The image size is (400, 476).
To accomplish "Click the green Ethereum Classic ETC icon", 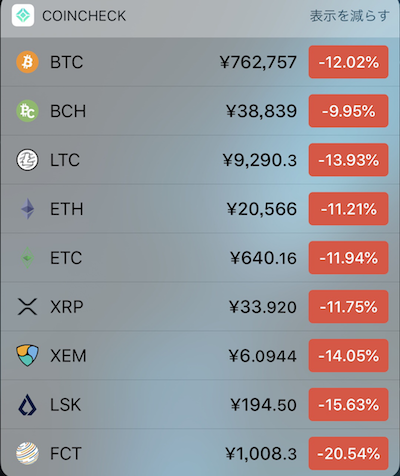I will point(28,258).
